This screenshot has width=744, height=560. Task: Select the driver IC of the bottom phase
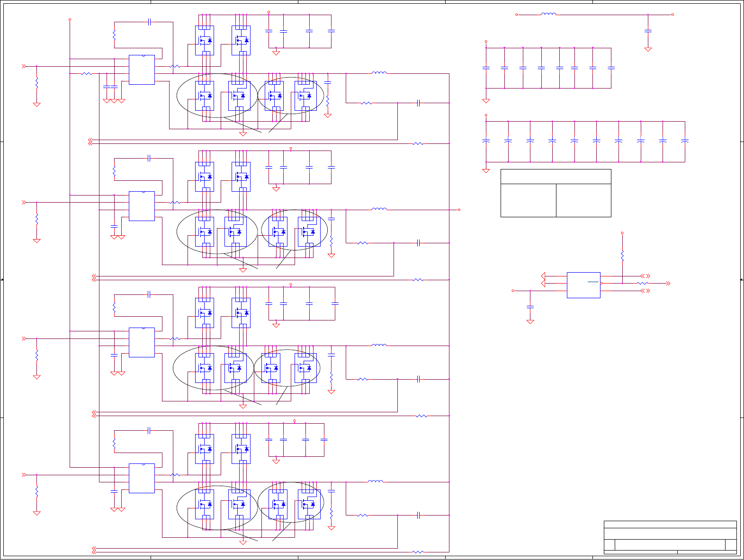click(x=142, y=478)
